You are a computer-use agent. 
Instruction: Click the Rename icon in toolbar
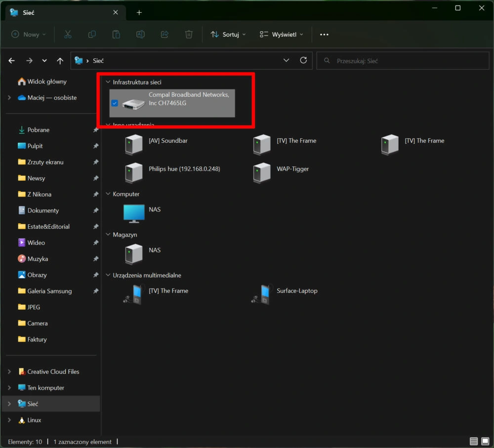pyautogui.click(x=140, y=35)
